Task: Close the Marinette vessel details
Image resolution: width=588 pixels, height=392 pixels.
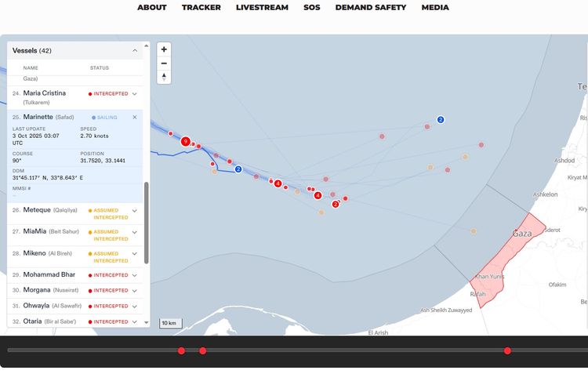Action: coord(134,117)
